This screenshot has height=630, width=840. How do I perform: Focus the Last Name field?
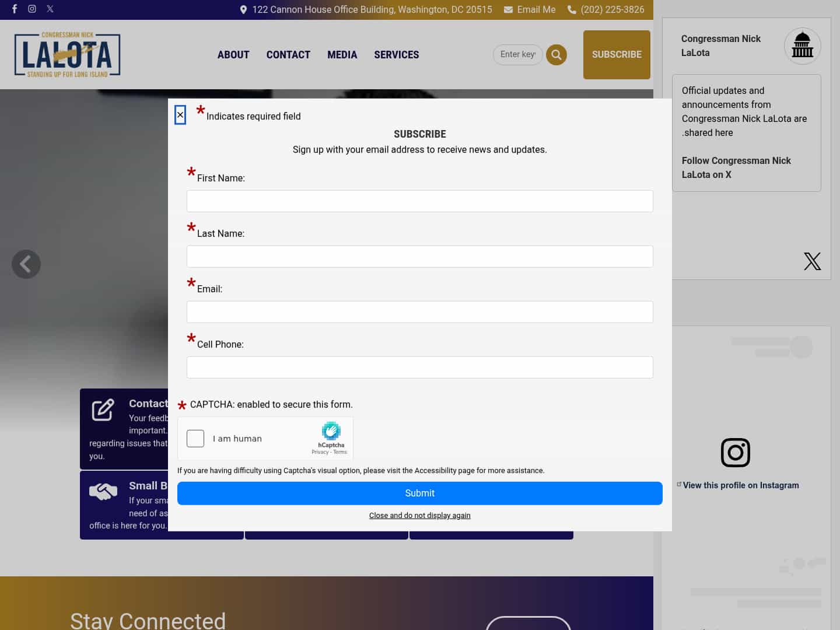(420, 257)
